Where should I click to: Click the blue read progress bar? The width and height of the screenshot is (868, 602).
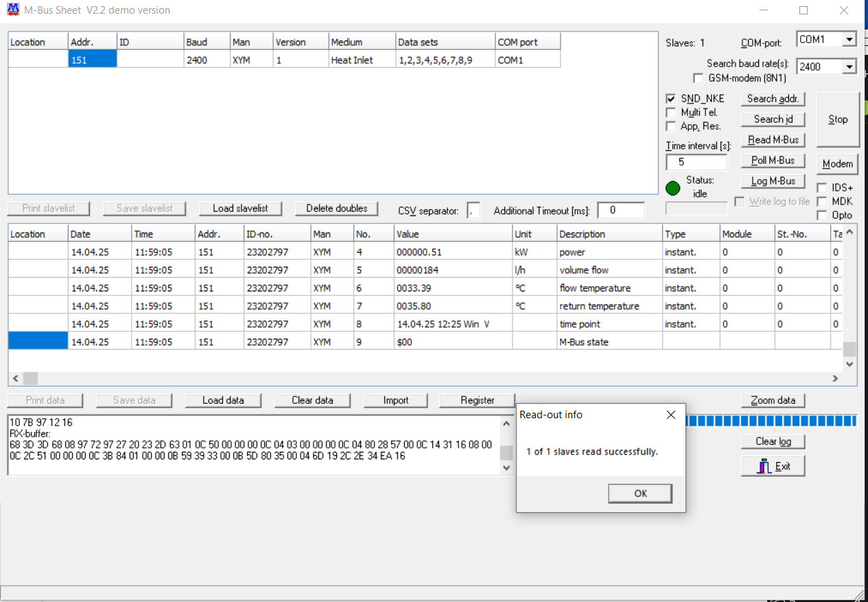click(x=771, y=421)
